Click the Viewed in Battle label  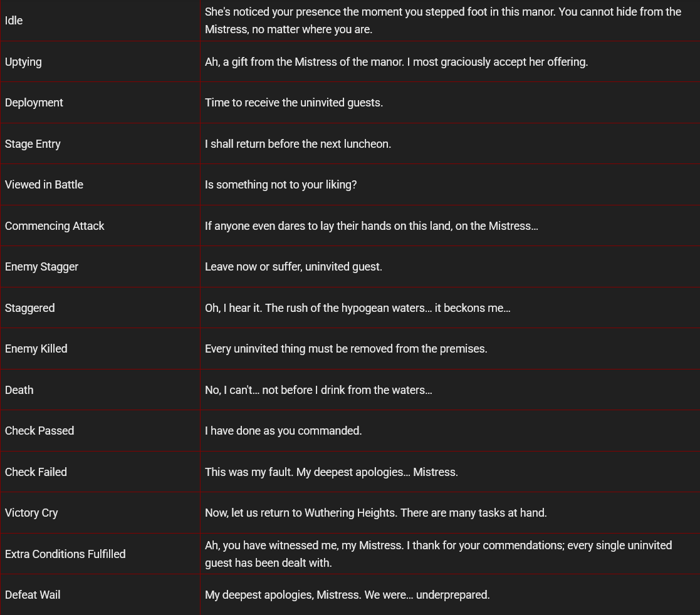tap(44, 185)
